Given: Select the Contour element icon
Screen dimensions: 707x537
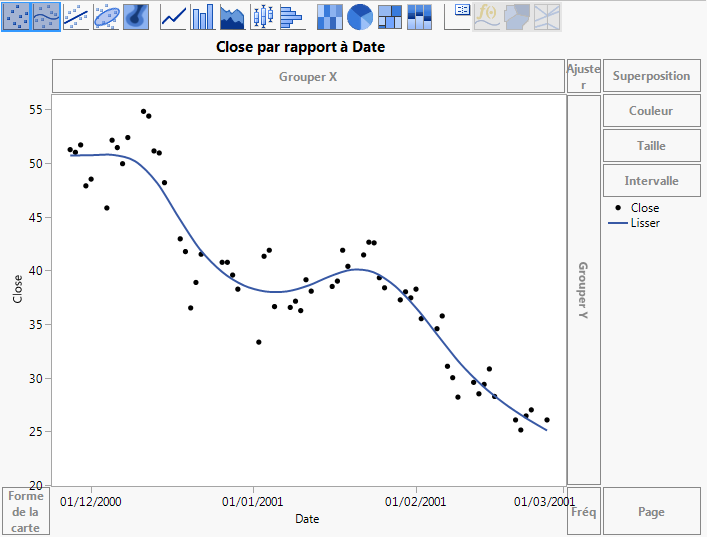Looking at the screenshot, I should [x=136, y=17].
